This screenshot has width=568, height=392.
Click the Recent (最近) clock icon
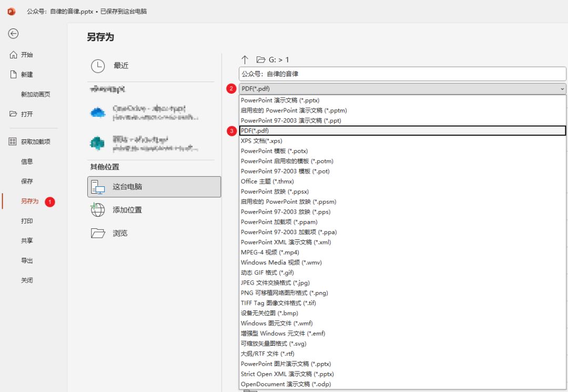coord(98,66)
